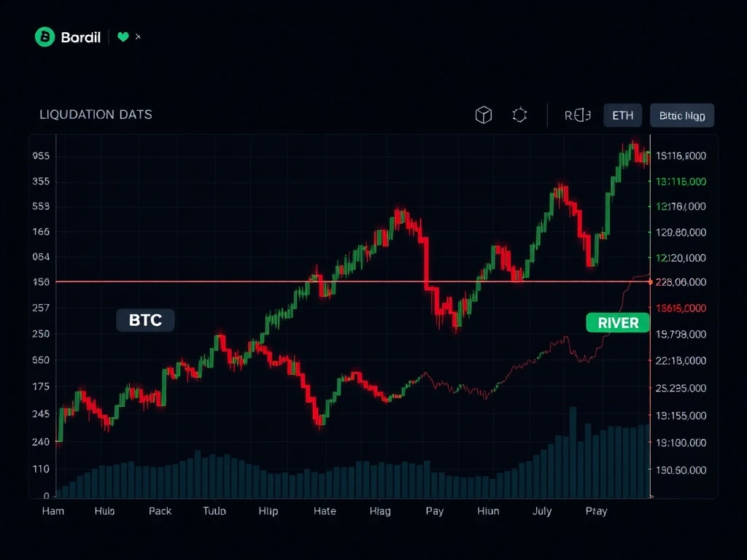Switch to the ETH tab
The width and height of the screenshot is (747, 560).
coord(622,115)
